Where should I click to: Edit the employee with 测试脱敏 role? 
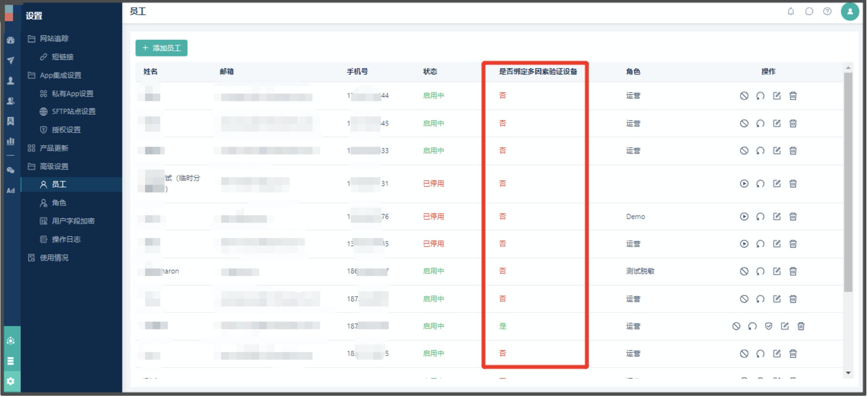coord(776,271)
